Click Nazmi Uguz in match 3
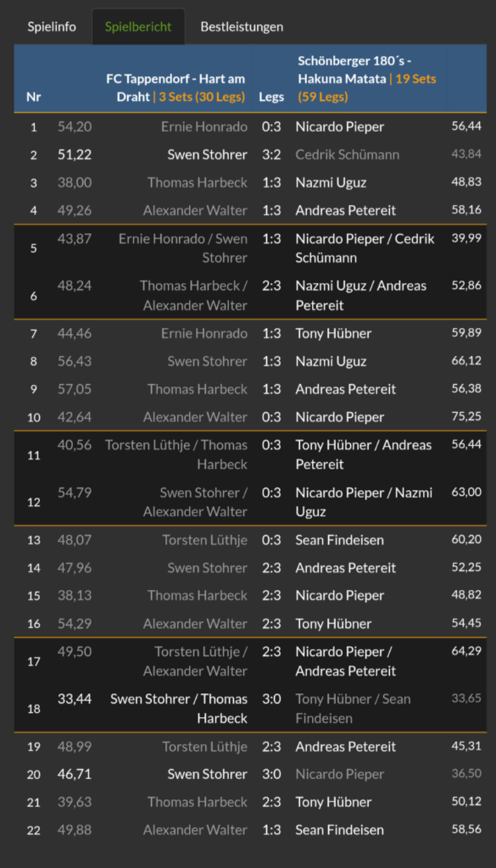The image size is (496, 868). tap(331, 183)
